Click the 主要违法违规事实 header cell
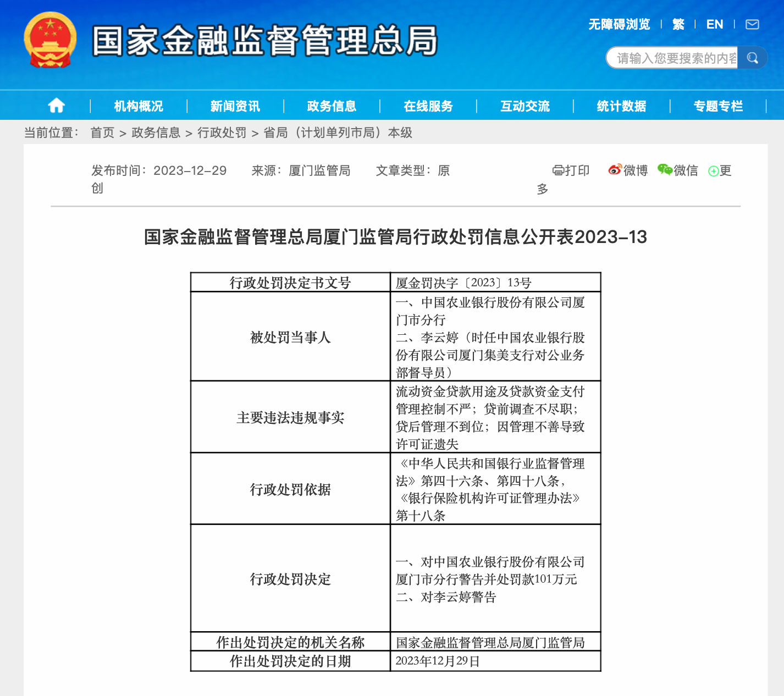 [290, 417]
